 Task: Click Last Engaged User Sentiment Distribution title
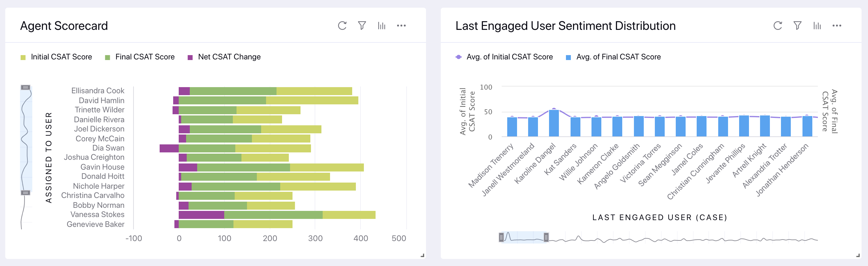point(565,26)
